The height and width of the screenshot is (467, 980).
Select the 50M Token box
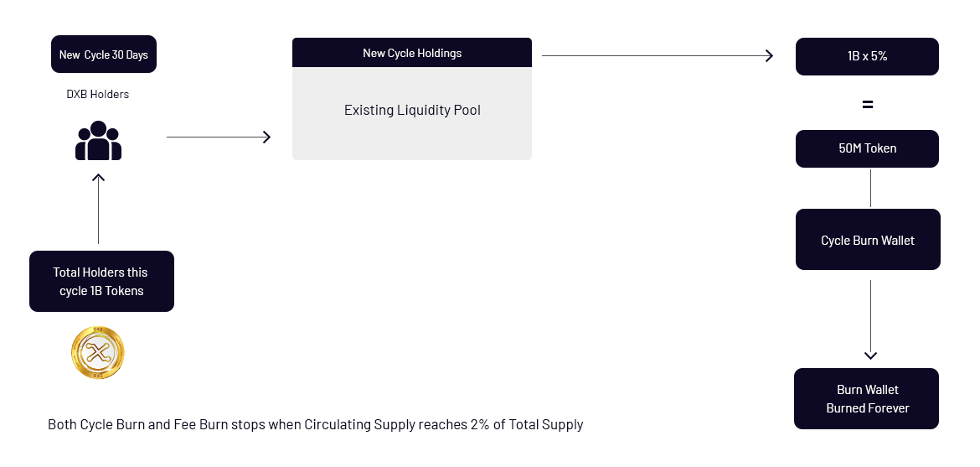(x=867, y=148)
